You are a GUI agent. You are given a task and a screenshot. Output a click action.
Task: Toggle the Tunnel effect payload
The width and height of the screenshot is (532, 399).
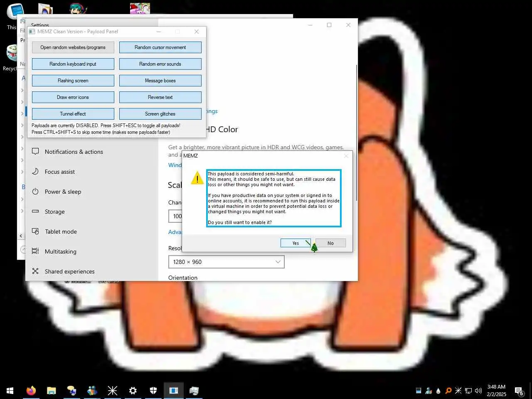tap(73, 114)
